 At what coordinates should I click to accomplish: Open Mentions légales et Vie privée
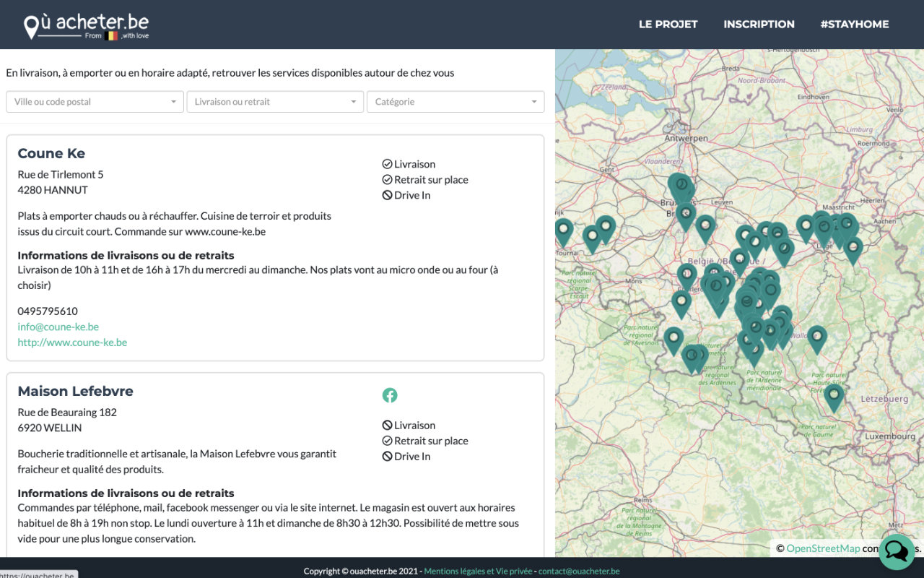click(x=478, y=571)
